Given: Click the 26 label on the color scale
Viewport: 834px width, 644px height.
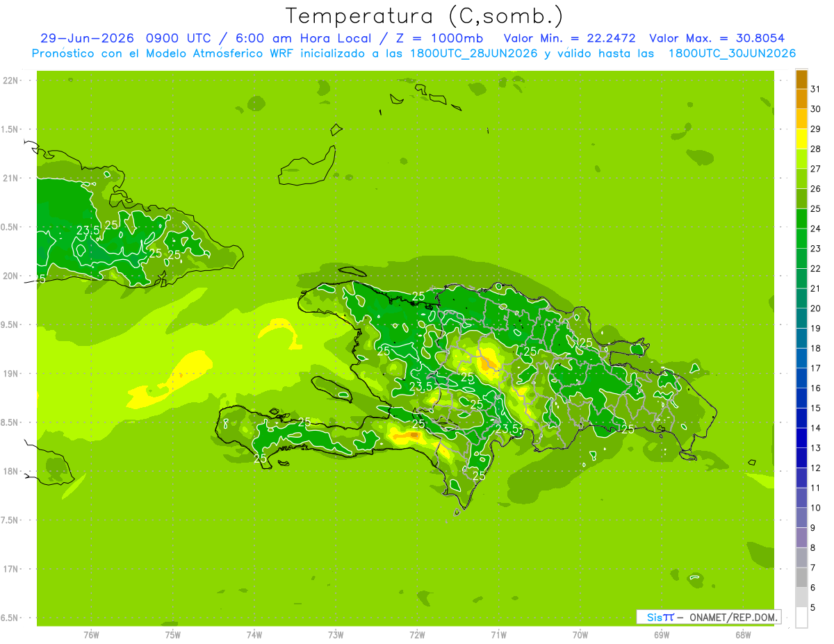Looking at the screenshot, I should coord(815,188).
